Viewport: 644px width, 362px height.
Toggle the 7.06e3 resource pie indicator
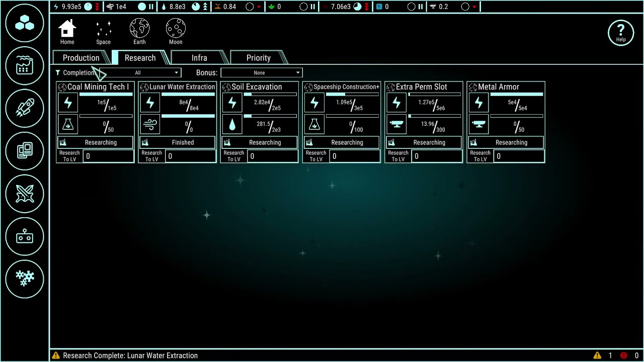(357, 7)
